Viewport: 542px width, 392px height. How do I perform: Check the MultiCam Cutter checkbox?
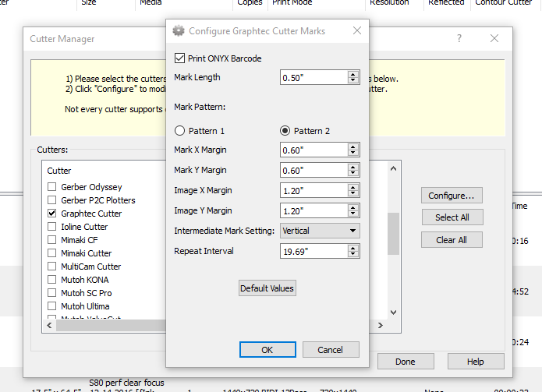51,267
